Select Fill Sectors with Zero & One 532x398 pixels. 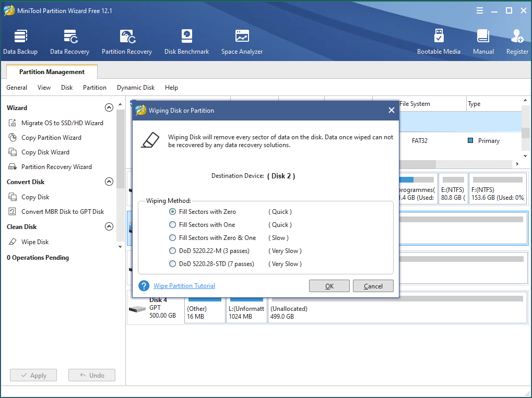[x=172, y=238]
